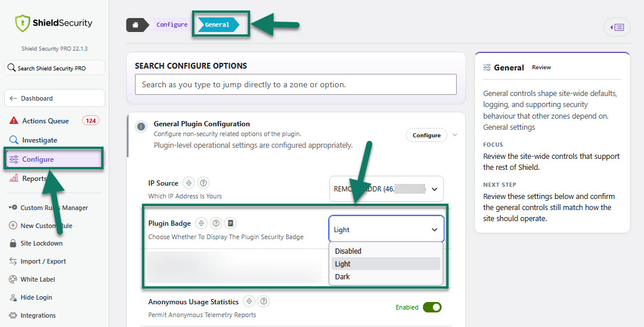Go back to the Dashboard

tap(55, 98)
